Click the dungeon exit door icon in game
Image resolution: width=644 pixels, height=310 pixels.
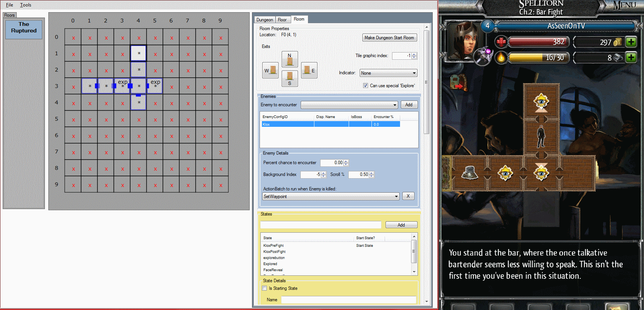click(458, 82)
